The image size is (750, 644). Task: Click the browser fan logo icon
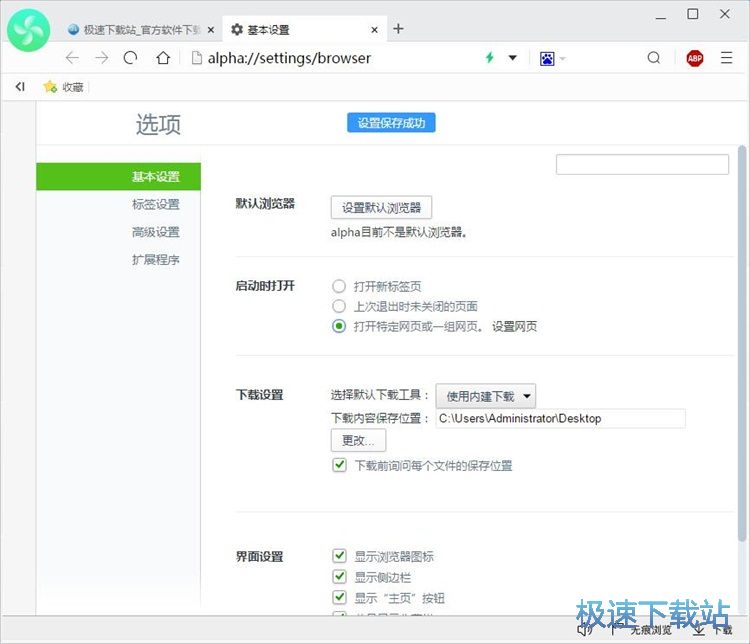coord(29,31)
